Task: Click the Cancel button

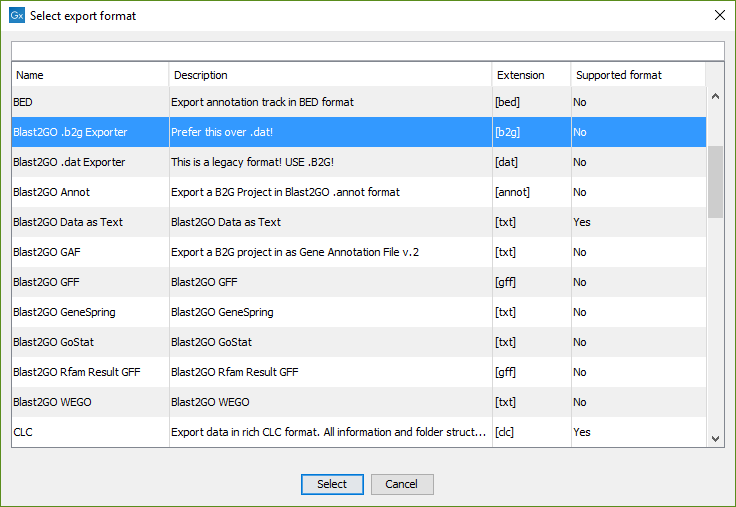Action: click(x=402, y=484)
